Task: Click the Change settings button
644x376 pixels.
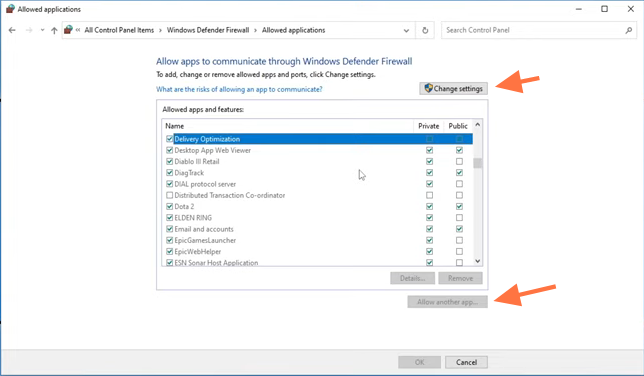Action: (x=453, y=88)
